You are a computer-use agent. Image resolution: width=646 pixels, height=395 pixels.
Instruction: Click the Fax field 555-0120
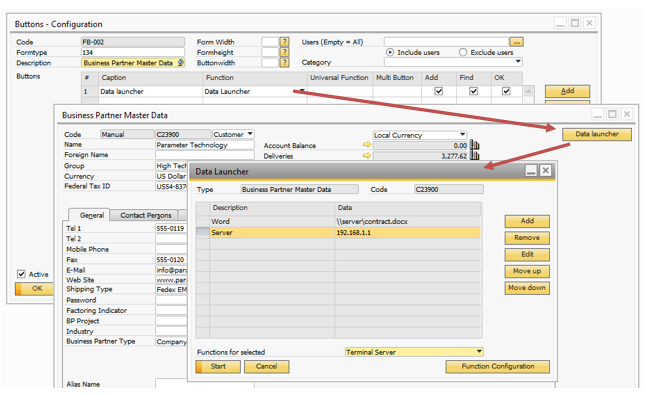click(171, 259)
